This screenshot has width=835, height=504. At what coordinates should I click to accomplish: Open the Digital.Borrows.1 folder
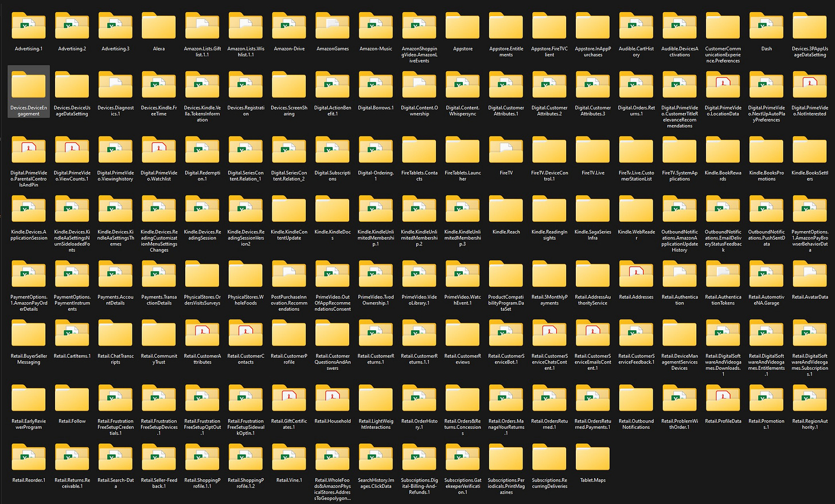[x=376, y=86]
